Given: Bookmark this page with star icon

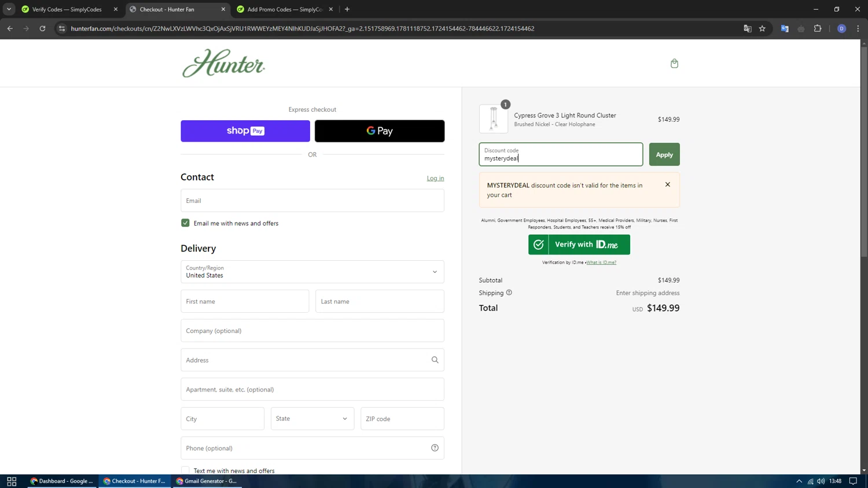Looking at the screenshot, I should point(762,28).
